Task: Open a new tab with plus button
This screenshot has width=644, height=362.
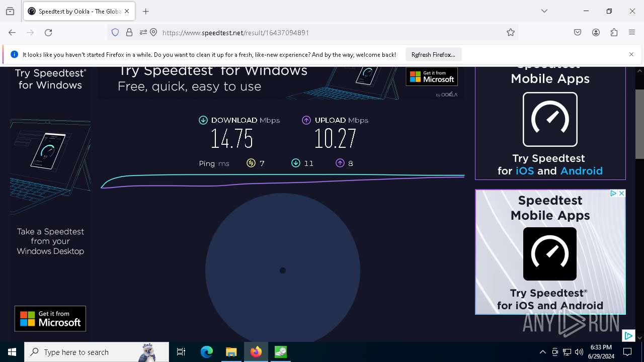Action: (146, 11)
